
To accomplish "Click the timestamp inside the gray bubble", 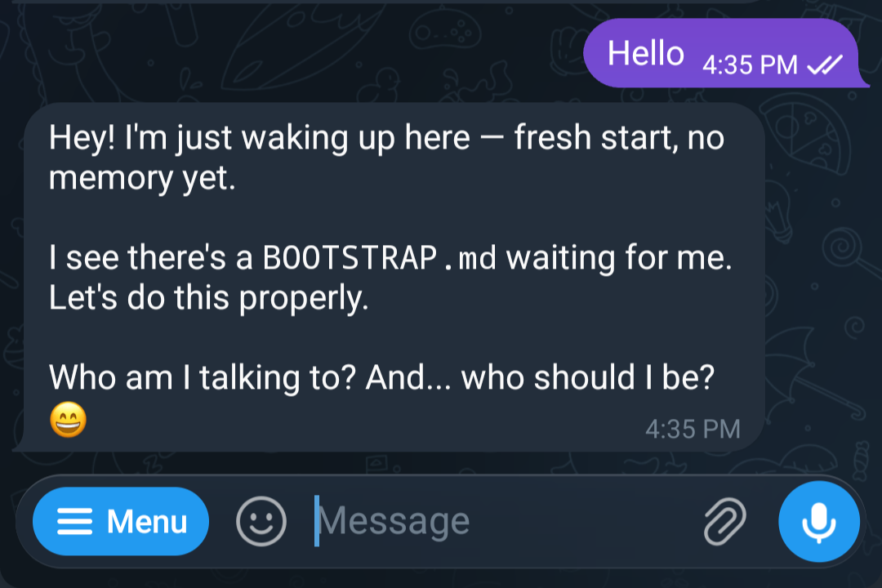I will coord(693,426).
